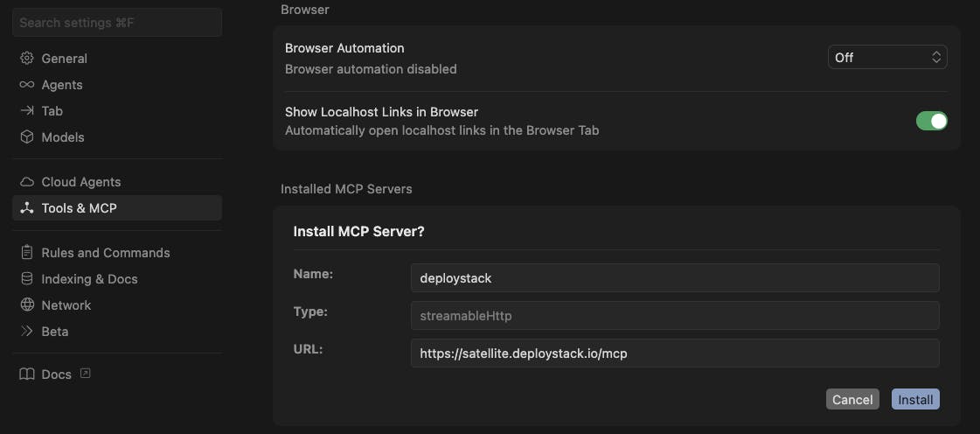This screenshot has width=980, height=434.
Task: Click the Type: label
Action: 310,311
